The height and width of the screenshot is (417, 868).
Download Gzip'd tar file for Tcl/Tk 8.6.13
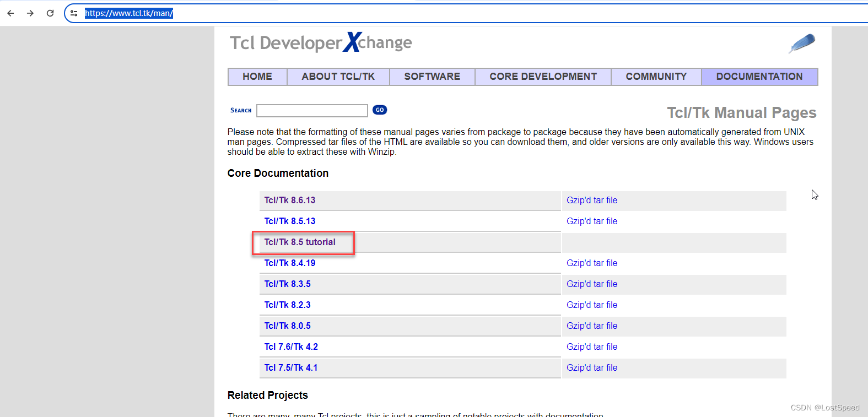592,201
